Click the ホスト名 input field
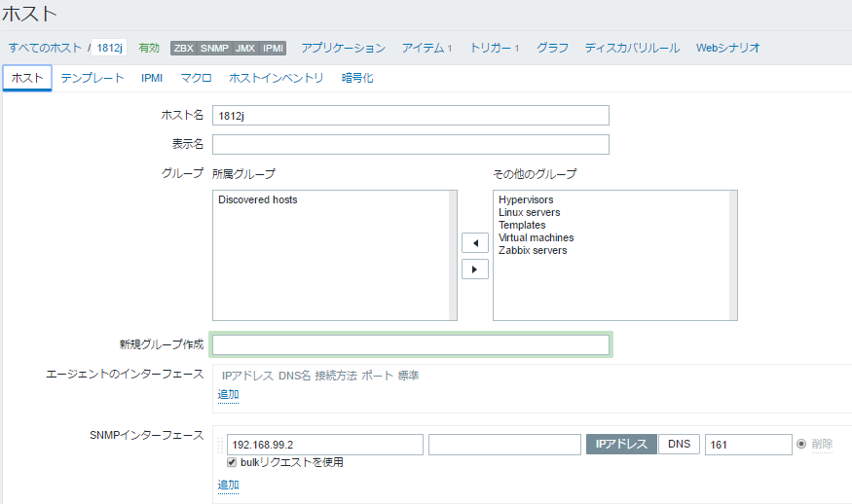The width and height of the screenshot is (852, 504). 411,115
